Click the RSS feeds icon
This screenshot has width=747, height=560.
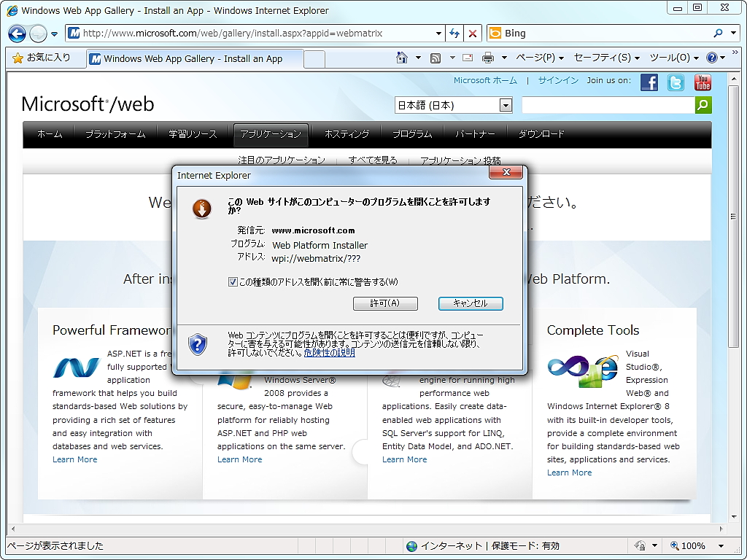pos(435,58)
